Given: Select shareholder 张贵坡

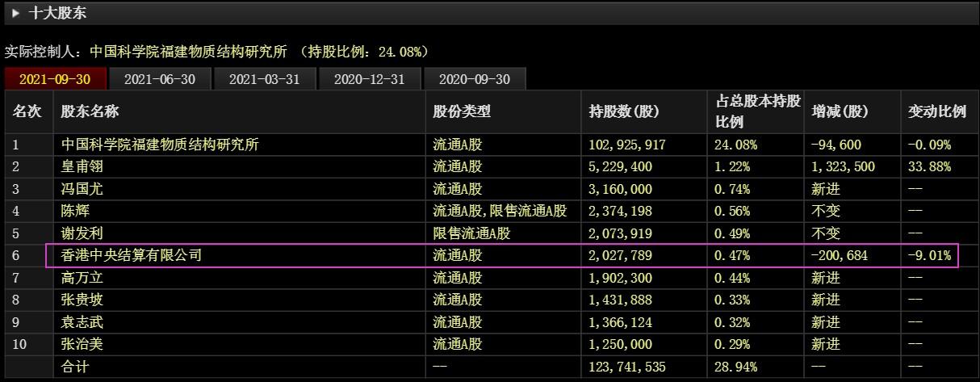Looking at the screenshot, I should pyautogui.click(x=83, y=300).
